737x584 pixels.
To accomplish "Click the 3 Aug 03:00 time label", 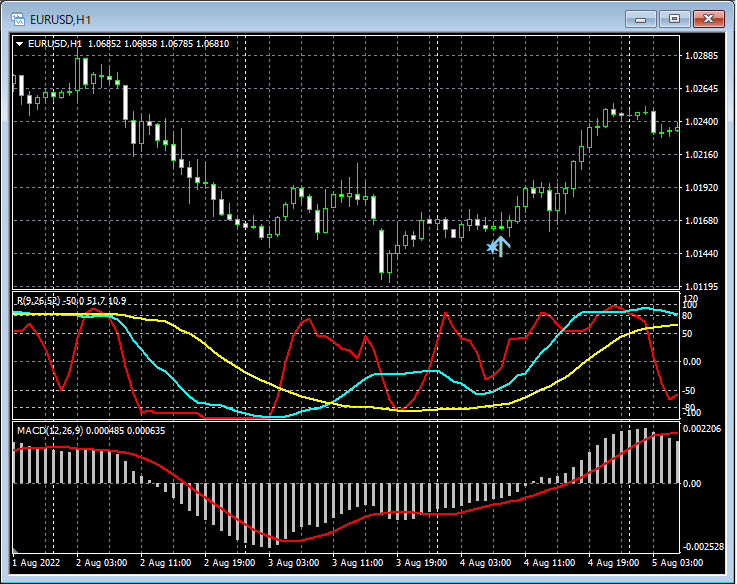I will point(295,563).
